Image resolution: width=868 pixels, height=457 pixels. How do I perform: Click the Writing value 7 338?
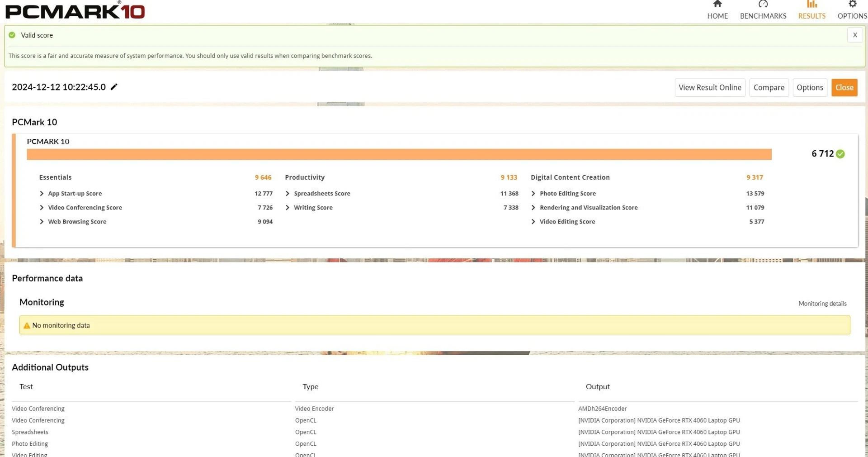tap(511, 208)
